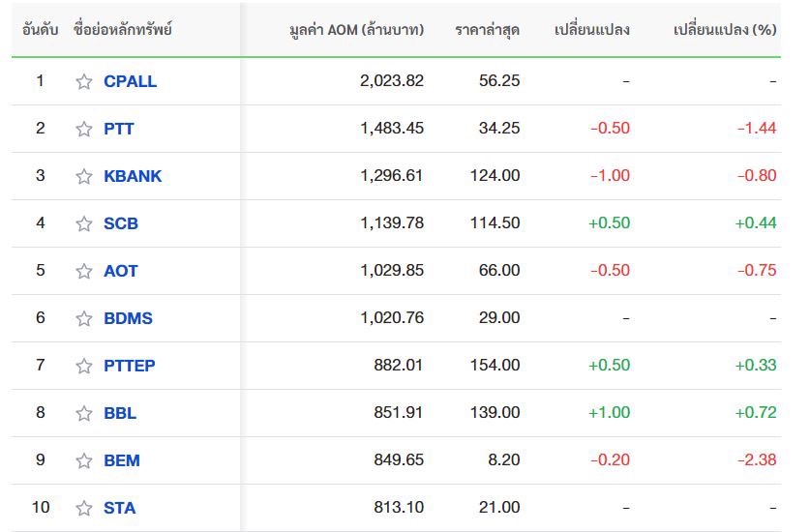Viewport: 810px width, 532px height.
Task: Sort by เปลี่ยนแปลง (%) column header
Action: pyautogui.click(x=725, y=30)
